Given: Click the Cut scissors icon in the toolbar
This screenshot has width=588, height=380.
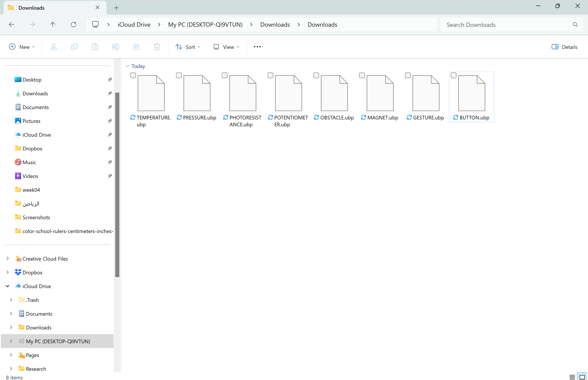Looking at the screenshot, I should point(54,47).
